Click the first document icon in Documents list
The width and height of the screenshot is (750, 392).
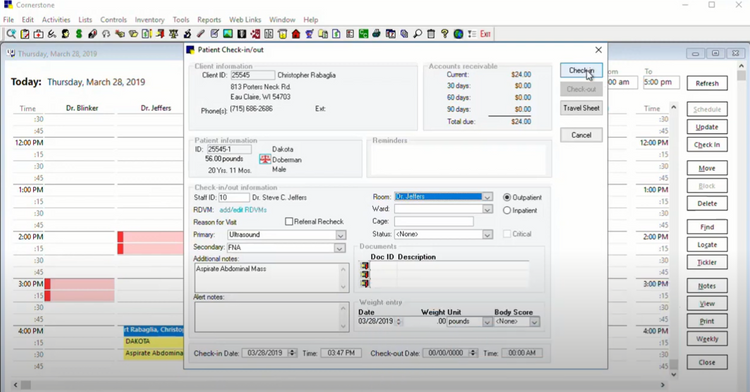(365, 266)
